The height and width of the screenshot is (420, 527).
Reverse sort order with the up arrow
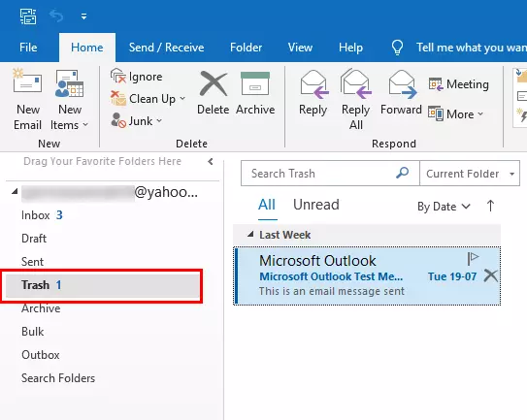coord(490,206)
